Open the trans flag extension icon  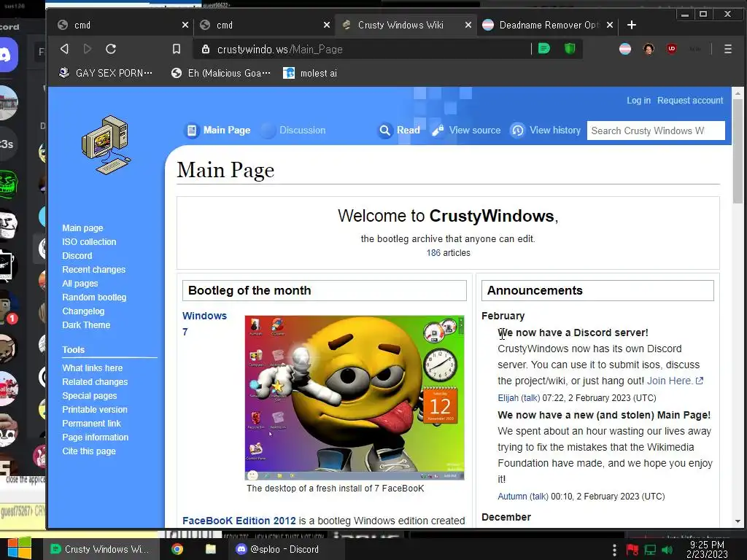[625, 49]
